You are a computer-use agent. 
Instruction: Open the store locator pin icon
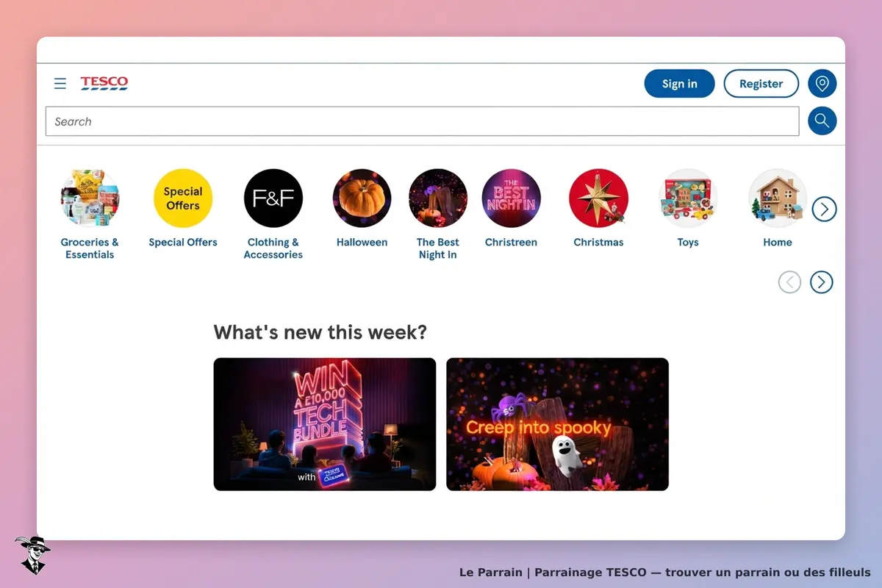click(822, 84)
